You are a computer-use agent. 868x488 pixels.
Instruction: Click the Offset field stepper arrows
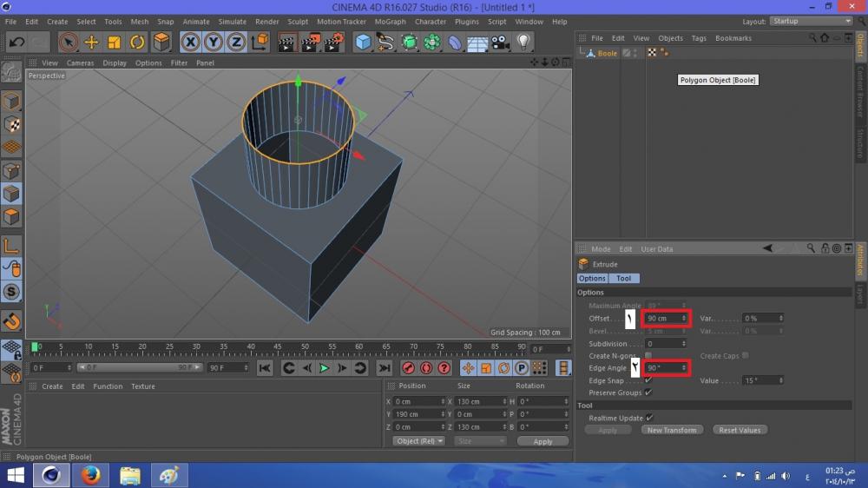685,319
